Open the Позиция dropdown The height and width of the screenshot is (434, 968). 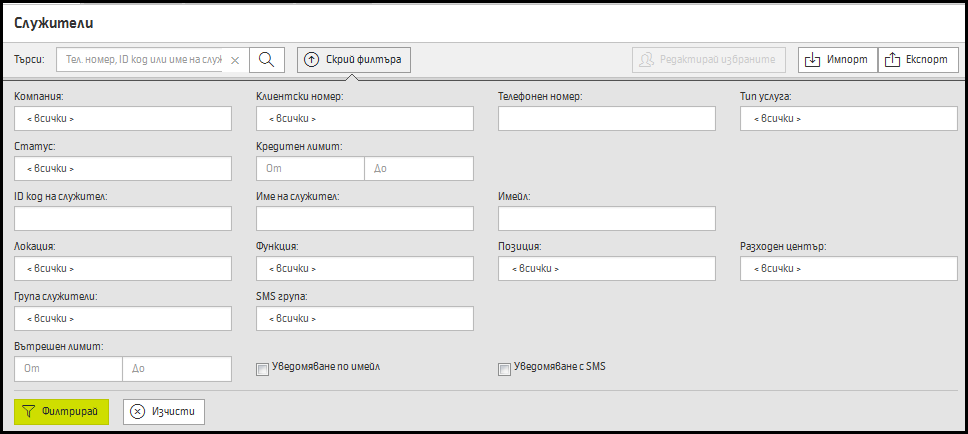607,269
